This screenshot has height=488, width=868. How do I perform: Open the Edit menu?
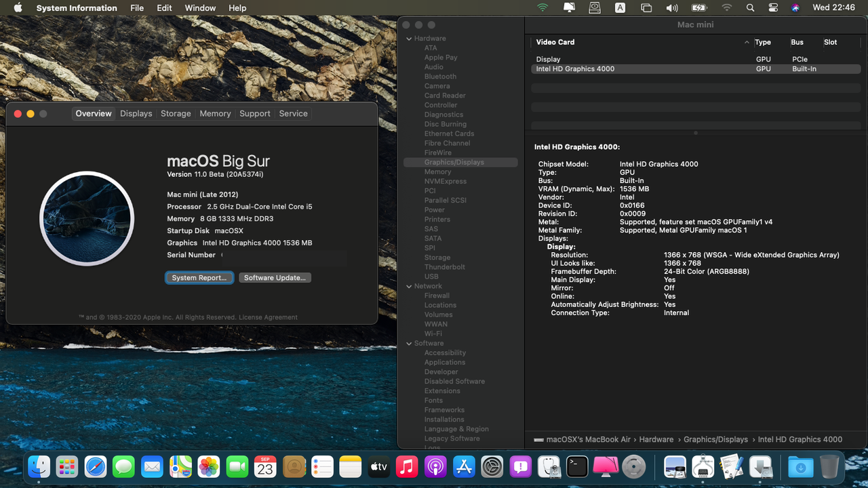pos(164,8)
